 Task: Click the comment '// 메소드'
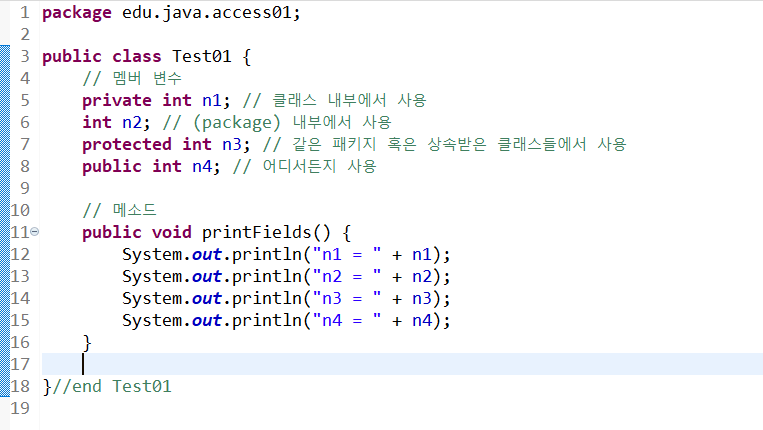click(x=119, y=210)
